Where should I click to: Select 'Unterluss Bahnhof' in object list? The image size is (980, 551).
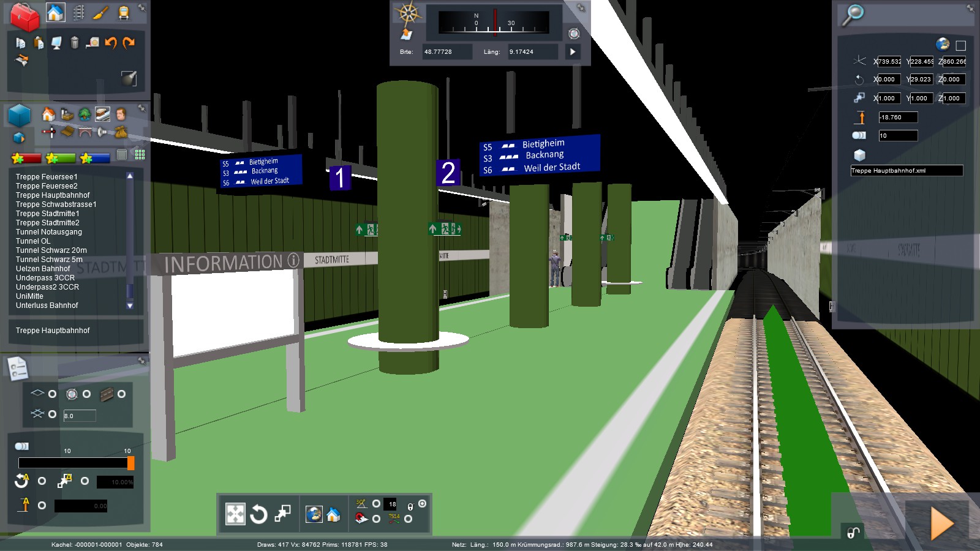47,305
